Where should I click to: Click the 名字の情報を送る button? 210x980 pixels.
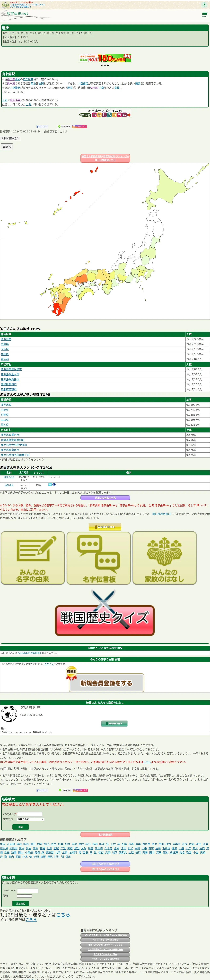click(10, 139)
